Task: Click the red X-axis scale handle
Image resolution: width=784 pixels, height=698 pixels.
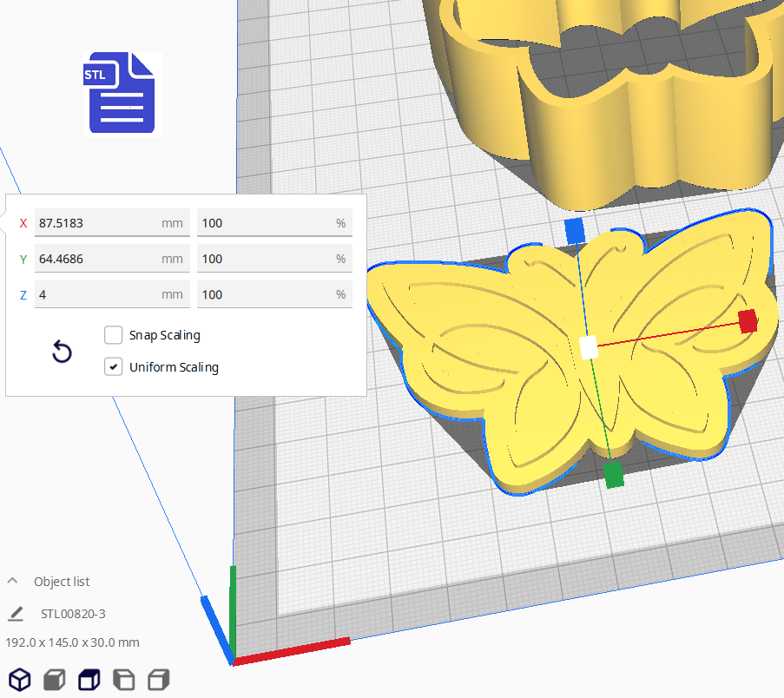Action: point(747,321)
